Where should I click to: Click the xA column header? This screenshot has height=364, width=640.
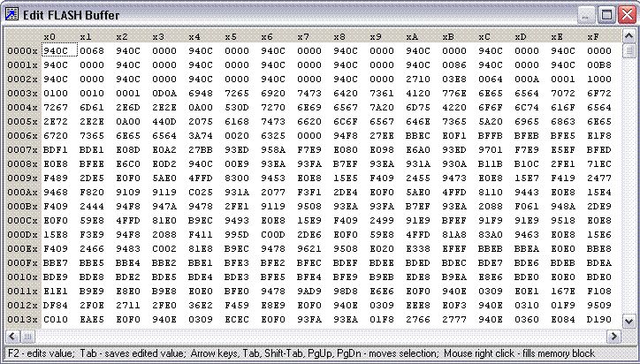[412, 37]
